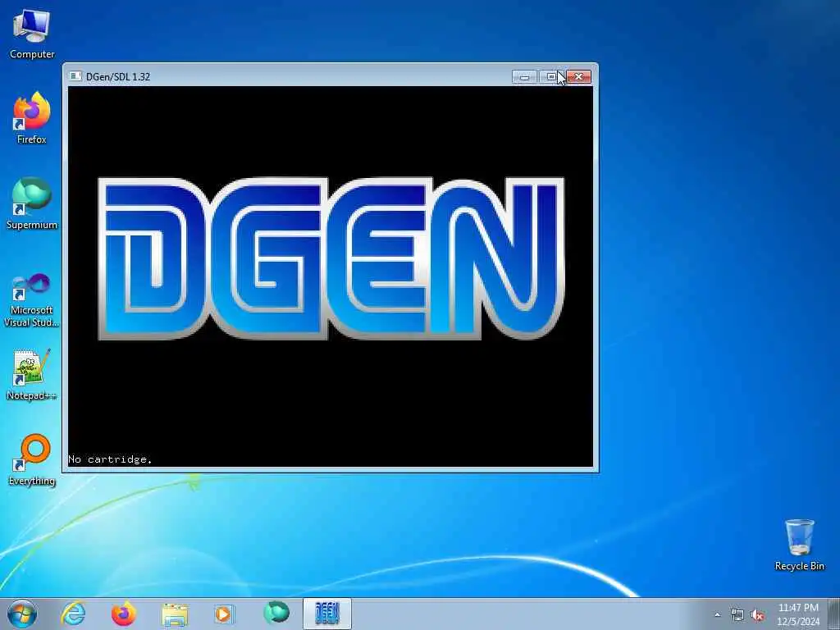Click the "No cartridge." status message

[x=111, y=459]
